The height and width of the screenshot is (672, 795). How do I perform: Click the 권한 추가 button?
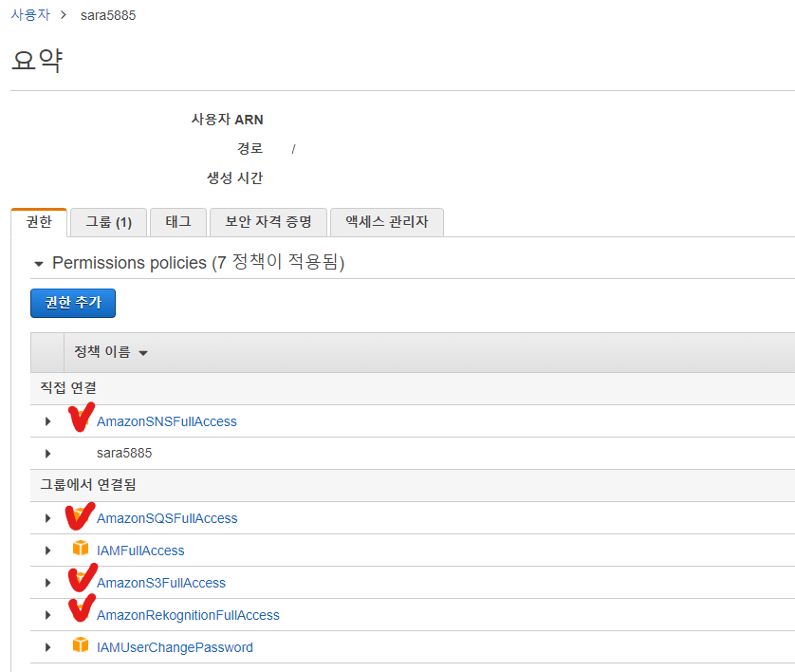[x=73, y=303]
